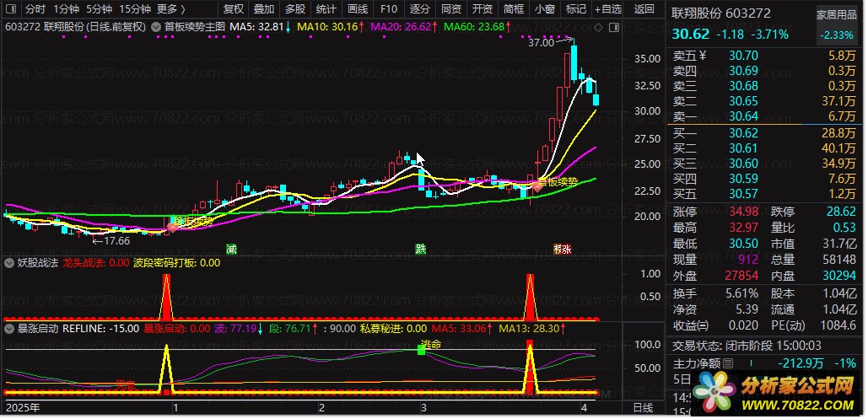Open the 家居用品 sector link

(836, 15)
